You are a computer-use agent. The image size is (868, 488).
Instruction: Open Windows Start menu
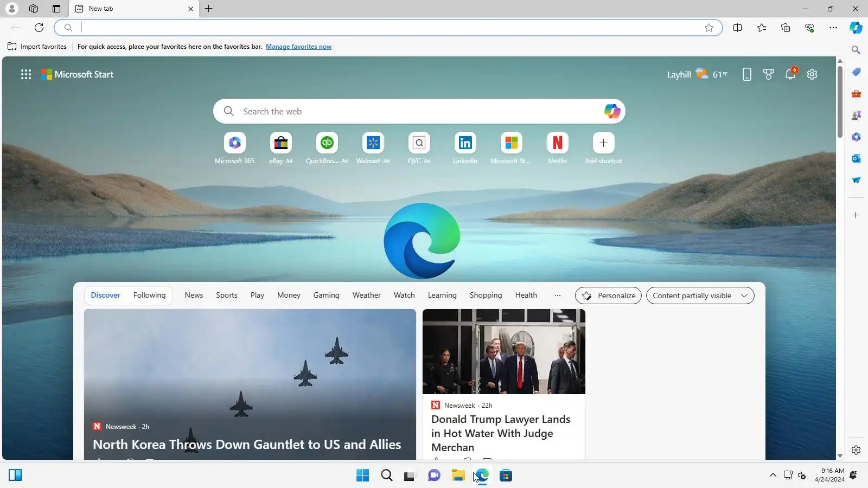click(362, 476)
